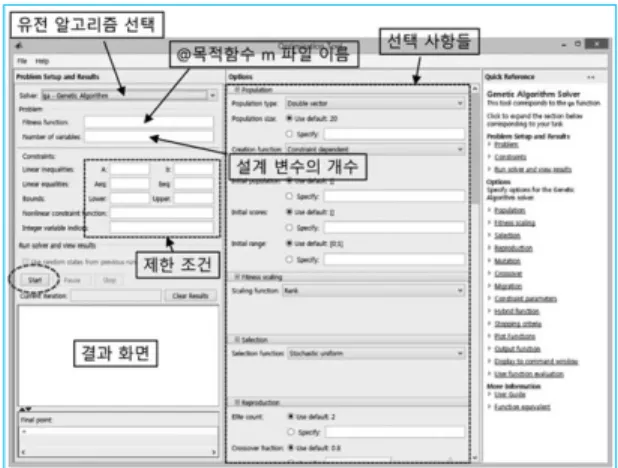This screenshot has width=618, height=468.
Task: Open the Solver dropdown showing ga - Genetic Algorithm
Action: pyautogui.click(x=130, y=95)
